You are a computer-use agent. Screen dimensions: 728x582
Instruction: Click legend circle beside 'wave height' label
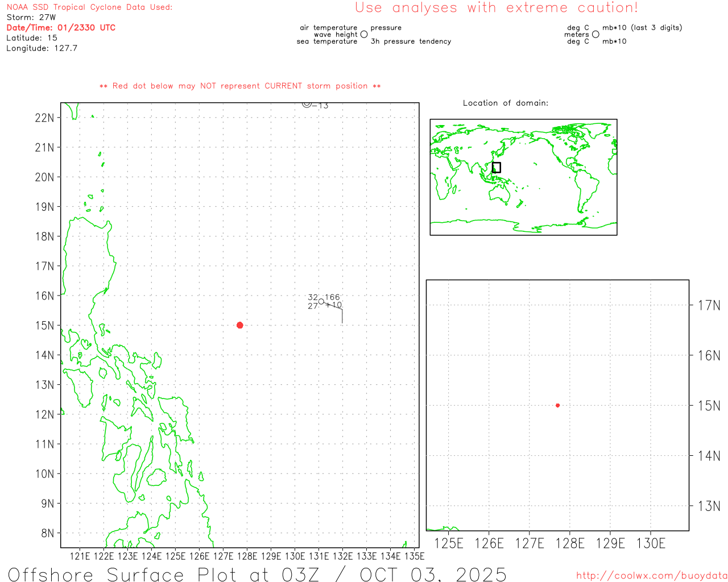(364, 35)
